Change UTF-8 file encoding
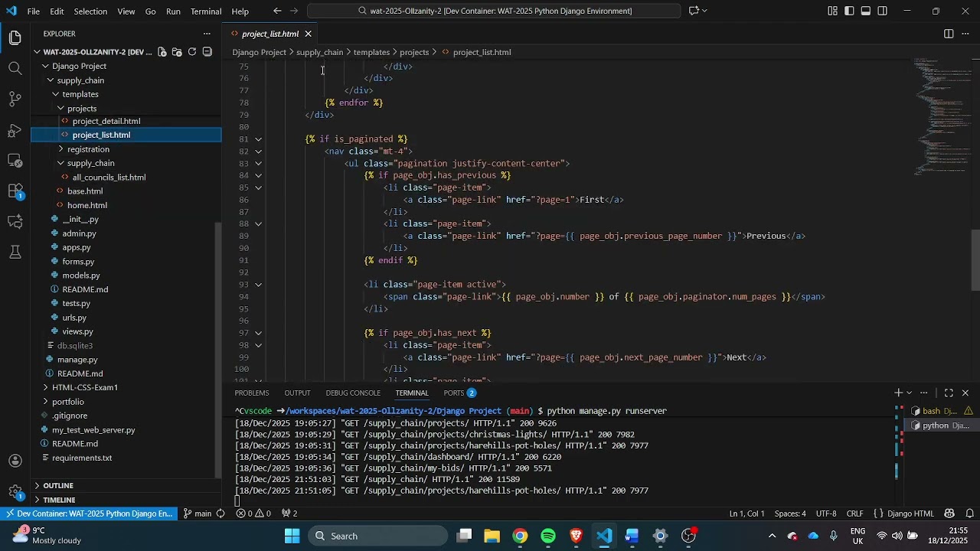 [826, 514]
